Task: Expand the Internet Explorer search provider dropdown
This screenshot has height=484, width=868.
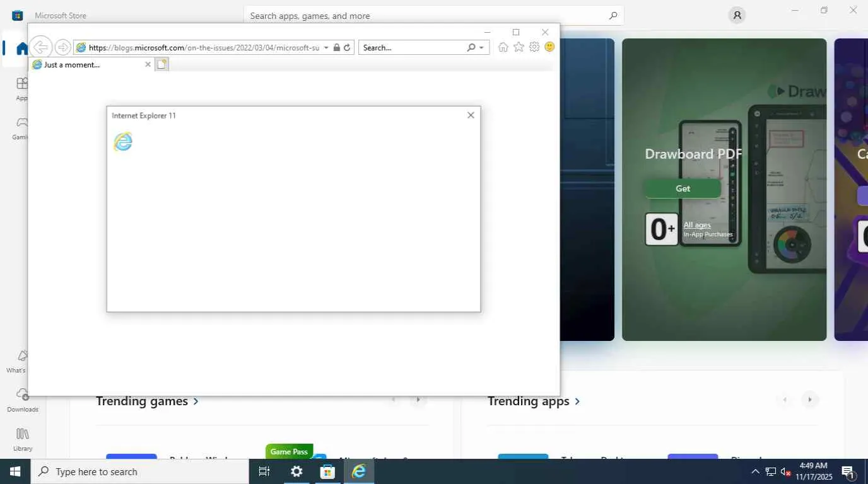Action: [481, 47]
